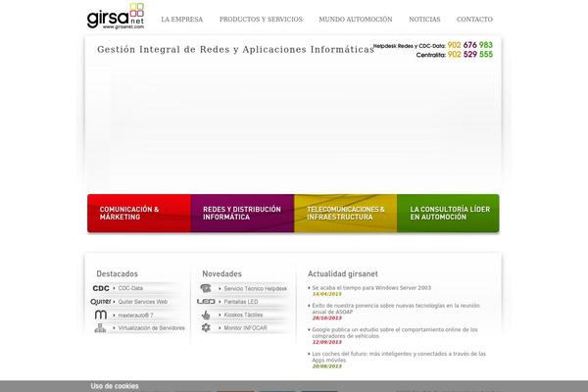Click the Novedades heading
This screenshot has height=392, width=588.
(x=222, y=273)
